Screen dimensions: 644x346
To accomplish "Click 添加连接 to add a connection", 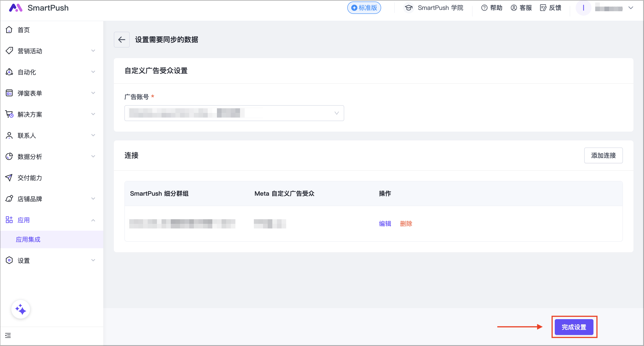I will coord(604,155).
